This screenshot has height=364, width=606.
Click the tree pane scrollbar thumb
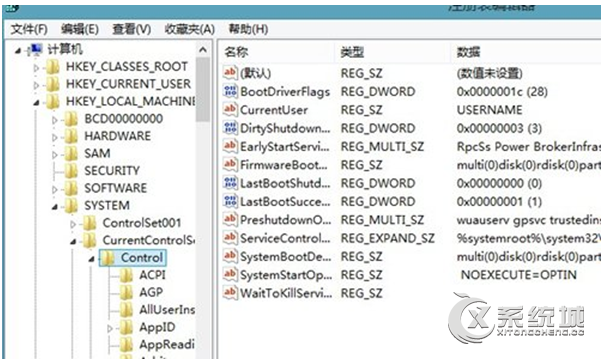(203, 89)
